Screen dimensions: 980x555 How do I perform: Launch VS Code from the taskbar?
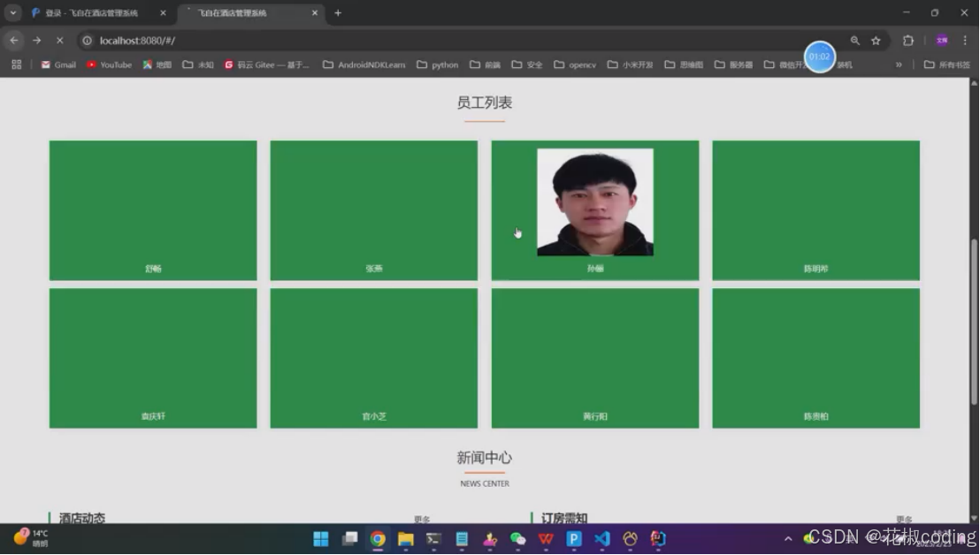pyautogui.click(x=602, y=539)
